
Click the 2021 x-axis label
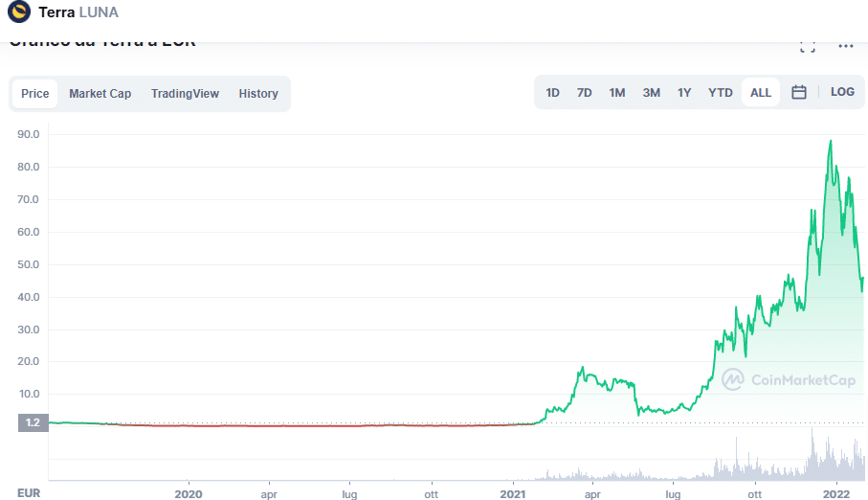513,493
